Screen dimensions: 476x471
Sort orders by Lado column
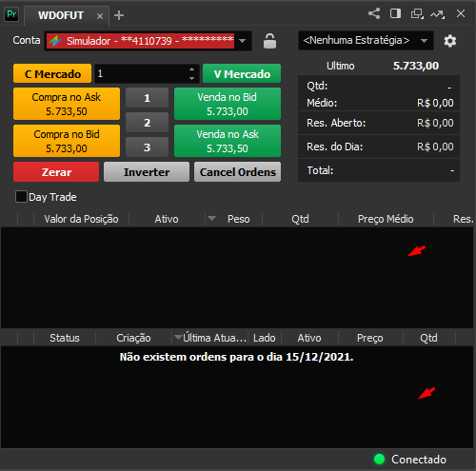[x=265, y=338]
